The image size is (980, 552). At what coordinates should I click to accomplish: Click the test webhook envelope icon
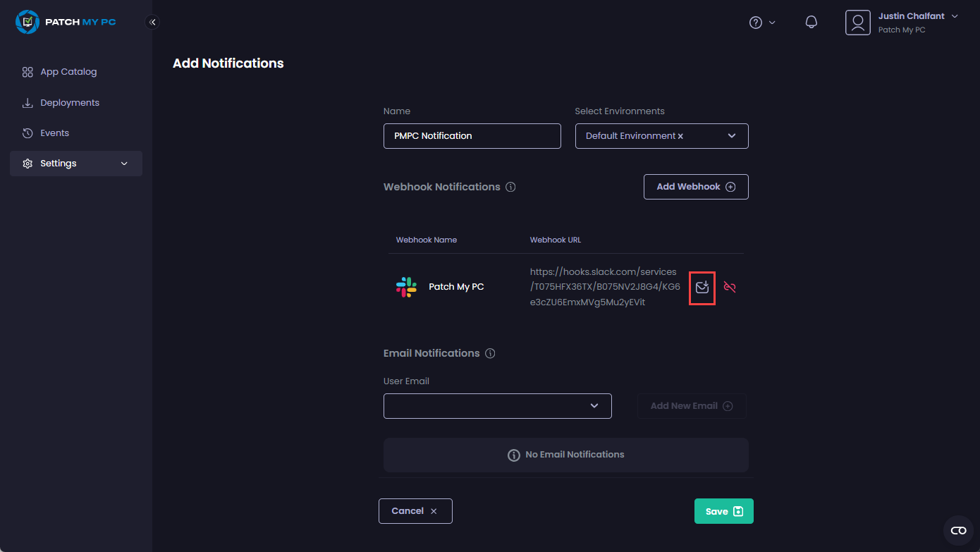tap(702, 288)
